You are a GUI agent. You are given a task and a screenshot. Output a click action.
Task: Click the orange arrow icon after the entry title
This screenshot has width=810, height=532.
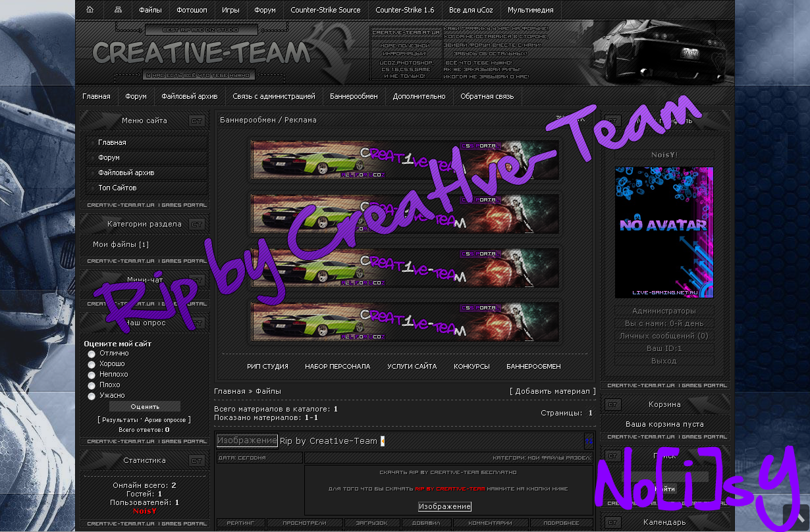tap(383, 441)
